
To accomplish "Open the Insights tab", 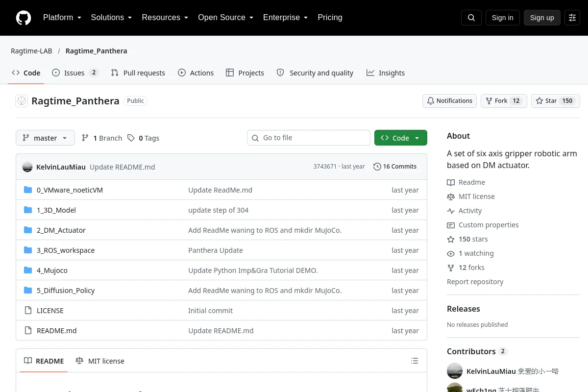I will tap(386, 73).
